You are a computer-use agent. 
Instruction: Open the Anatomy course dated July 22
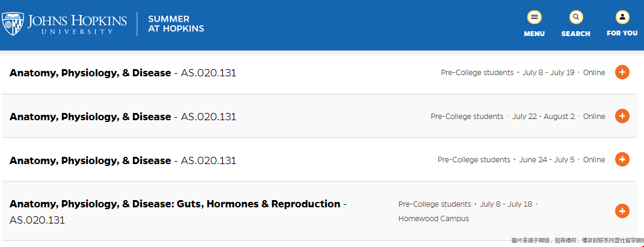(x=90, y=117)
